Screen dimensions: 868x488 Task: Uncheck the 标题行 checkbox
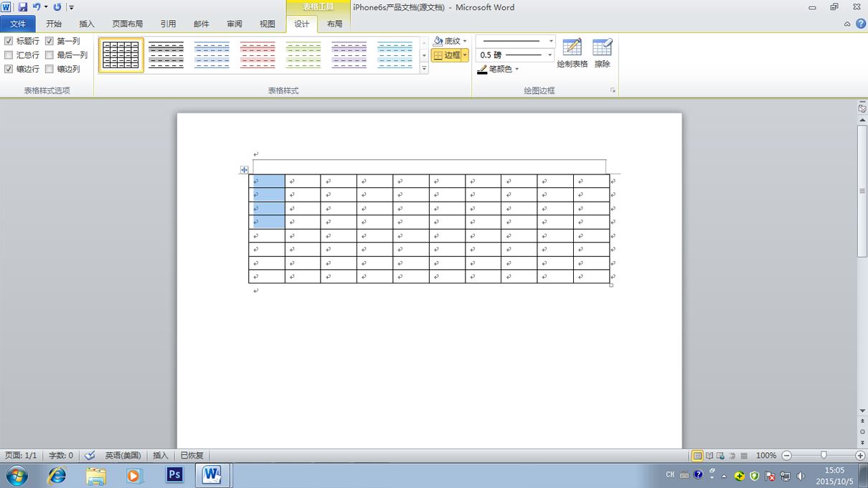(x=9, y=41)
